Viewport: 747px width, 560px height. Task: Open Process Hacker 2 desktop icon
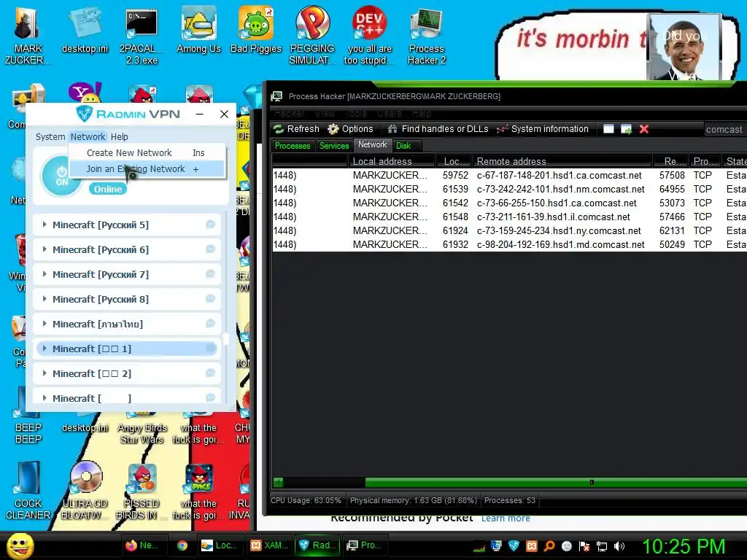tap(426, 37)
